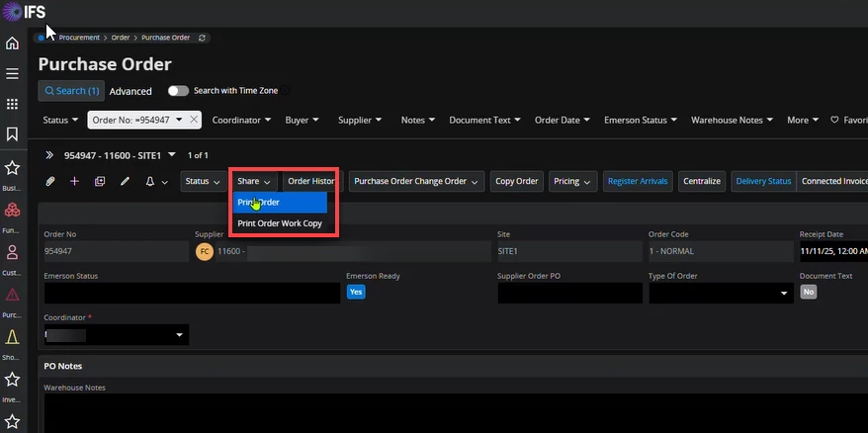Click the Supplier Order PO field
The height and width of the screenshot is (433, 868).
(570, 293)
